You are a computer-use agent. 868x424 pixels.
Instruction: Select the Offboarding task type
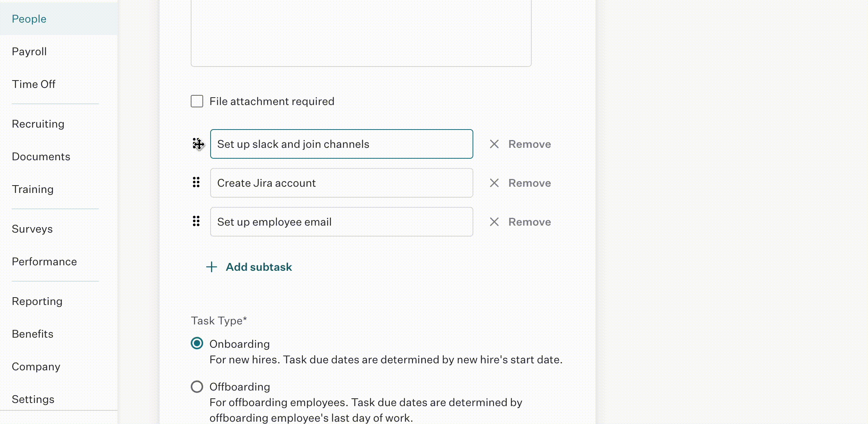(197, 387)
